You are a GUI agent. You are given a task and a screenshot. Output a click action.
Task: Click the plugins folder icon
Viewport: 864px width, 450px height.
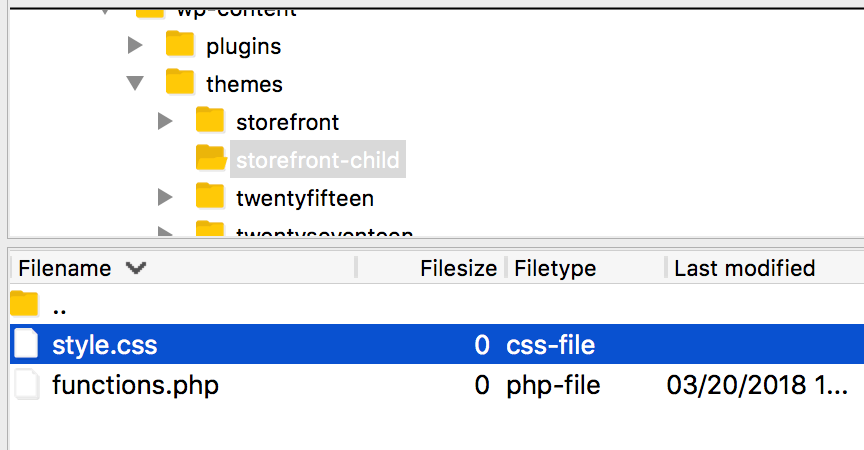coord(180,45)
